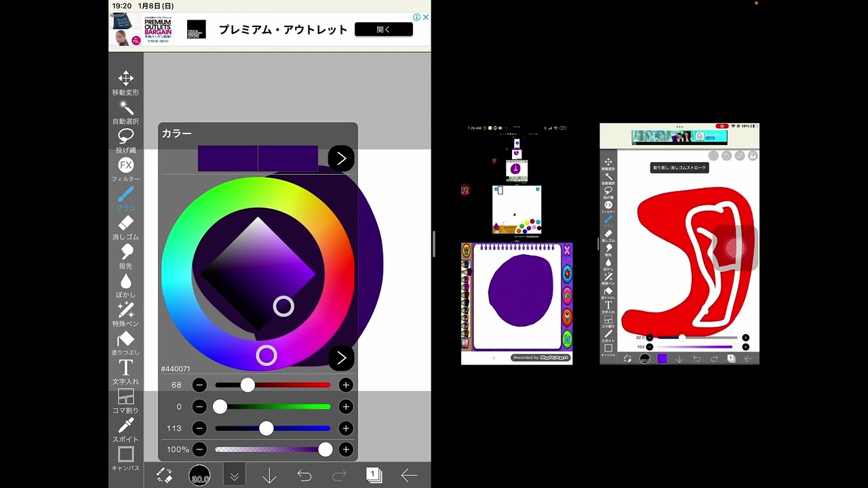Select the 文字入れ text tool in left app
Image resolution: width=868 pixels, height=488 pixels.
pyautogui.click(x=125, y=372)
